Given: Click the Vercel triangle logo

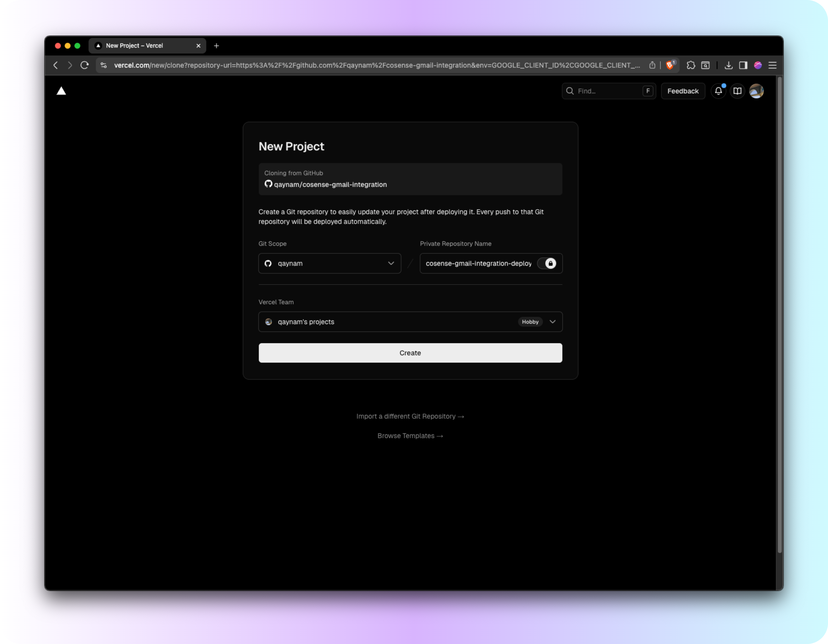Looking at the screenshot, I should 61,91.
